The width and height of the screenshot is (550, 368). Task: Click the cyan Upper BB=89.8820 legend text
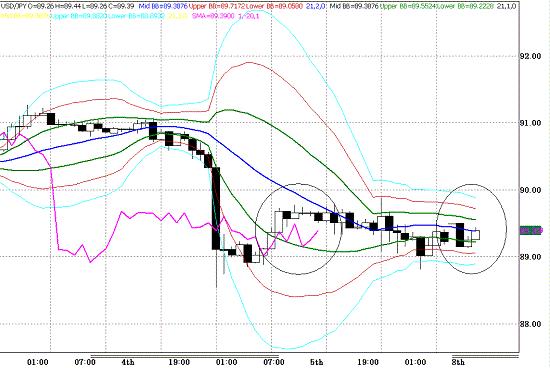tap(79, 16)
